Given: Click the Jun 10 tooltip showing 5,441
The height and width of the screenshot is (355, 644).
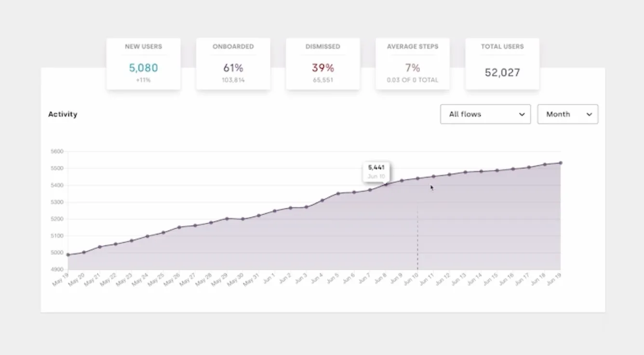Looking at the screenshot, I should 376,172.
